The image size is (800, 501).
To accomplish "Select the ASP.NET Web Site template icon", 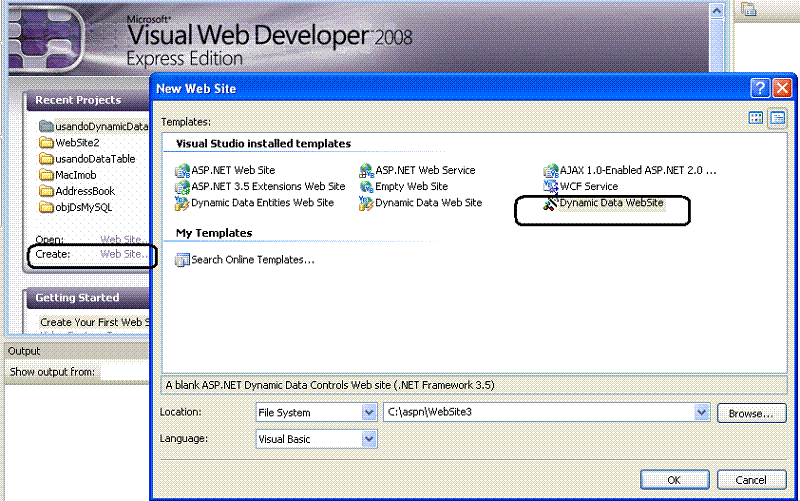I will (x=182, y=170).
